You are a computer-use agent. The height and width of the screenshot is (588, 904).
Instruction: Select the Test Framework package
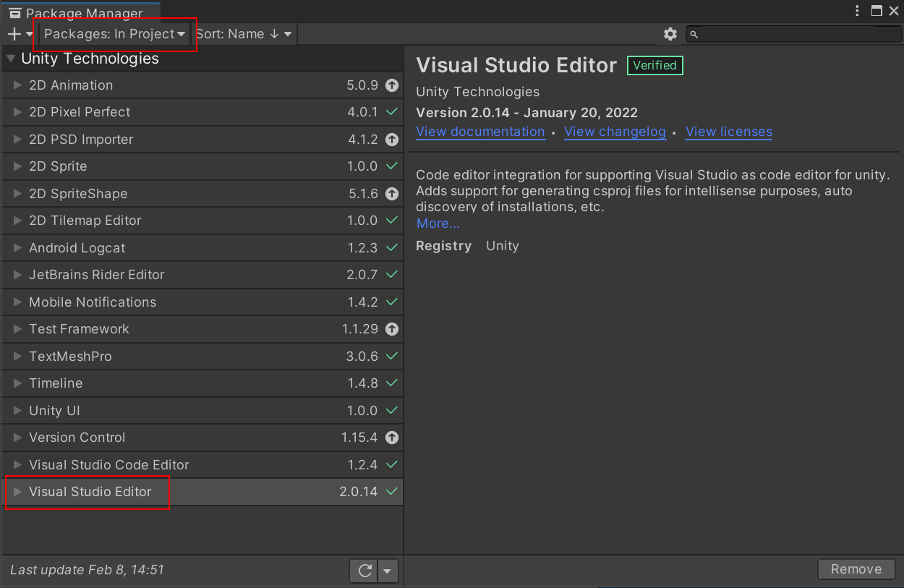coord(202,329)
